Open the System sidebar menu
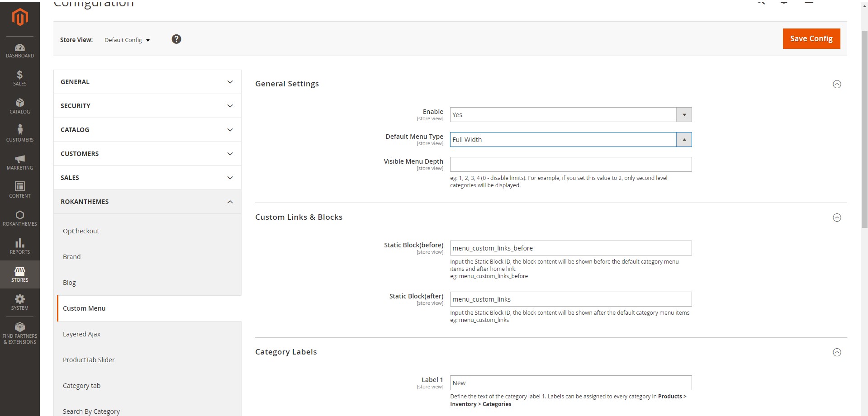This screenshot has width=868, height=416. (20, 303)
